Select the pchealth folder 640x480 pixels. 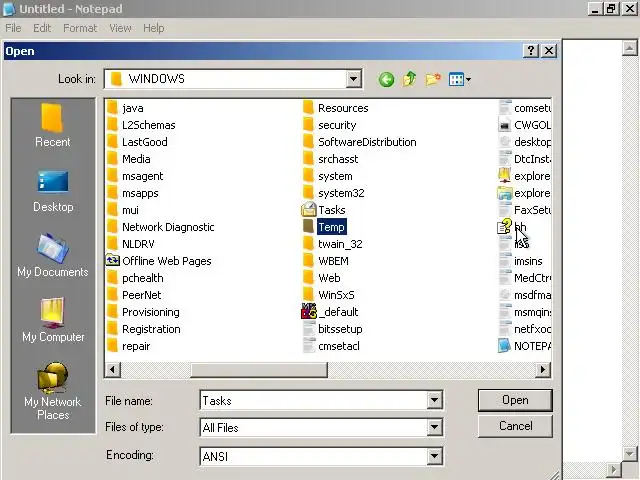pos(135,278)
